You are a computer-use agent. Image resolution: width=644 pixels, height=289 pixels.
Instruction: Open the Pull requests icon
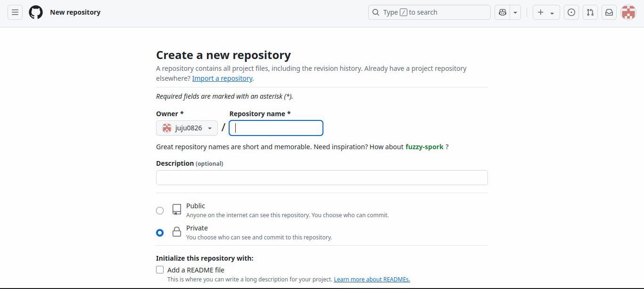[x=590, y=12]
